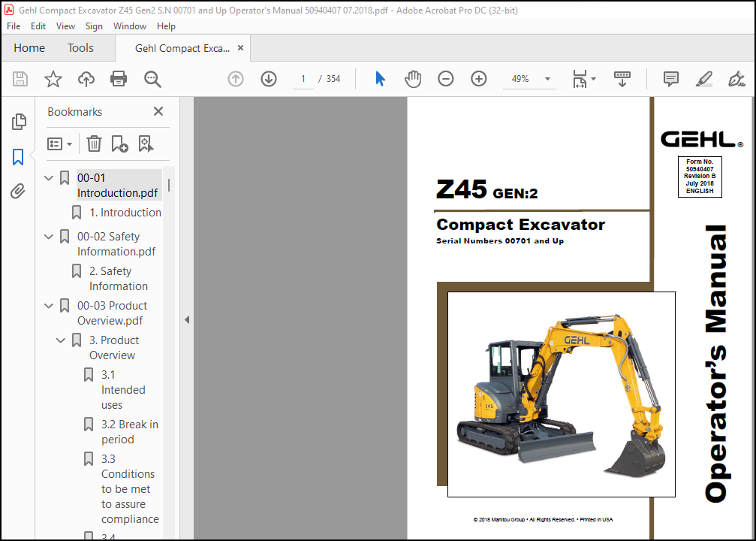Open the Edit menu

38,26
